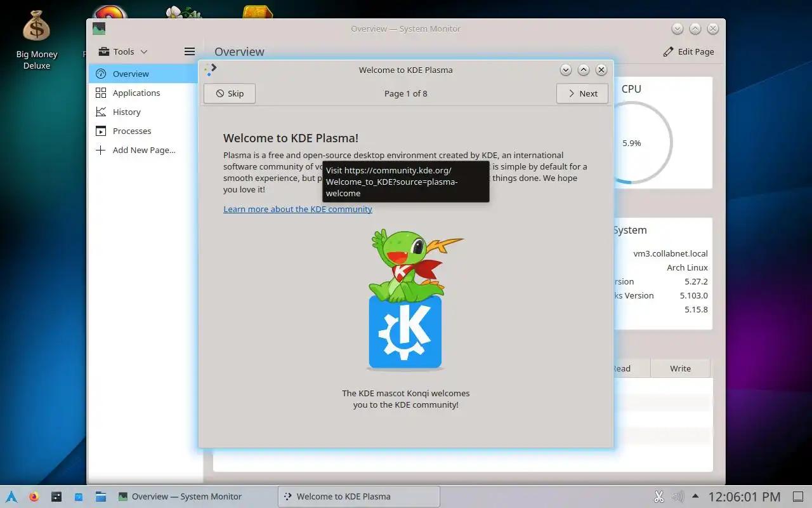
Task: Click 'Arch Linux' system info value
Action: click(687, 267)
